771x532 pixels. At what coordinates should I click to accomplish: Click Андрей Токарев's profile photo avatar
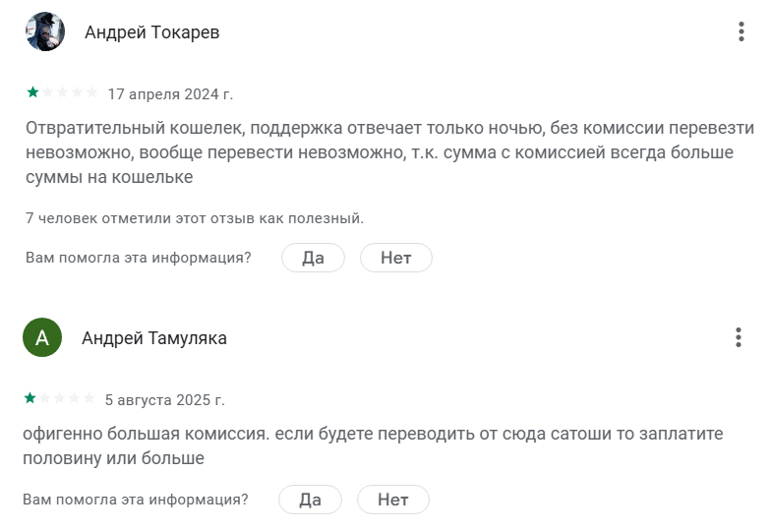[x=44, y=32]
